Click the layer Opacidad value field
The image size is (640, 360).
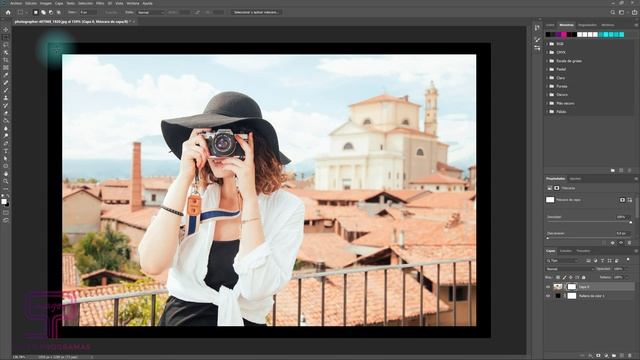click(618, 269)
